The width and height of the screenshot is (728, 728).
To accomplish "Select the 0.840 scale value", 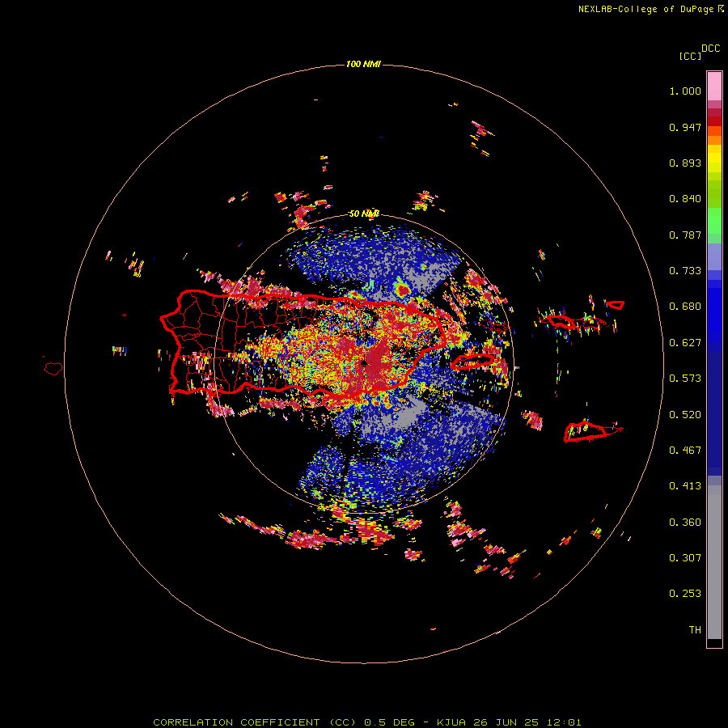I will point(685,199).
